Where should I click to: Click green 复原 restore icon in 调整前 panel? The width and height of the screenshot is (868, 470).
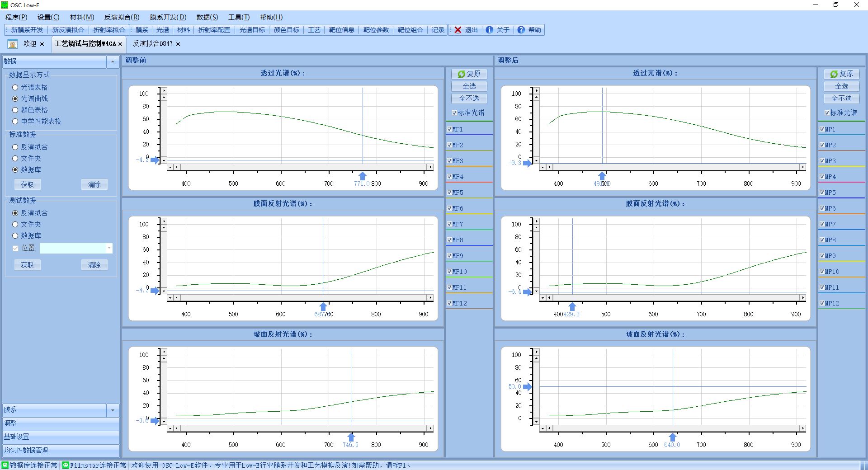point(461,74)
